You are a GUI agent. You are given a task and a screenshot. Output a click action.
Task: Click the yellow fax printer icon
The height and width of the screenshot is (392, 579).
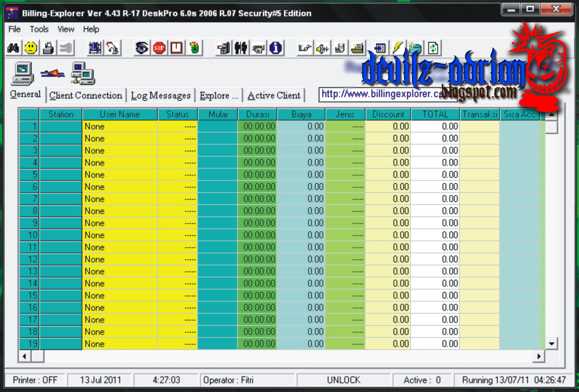click(x=357, y=48)
